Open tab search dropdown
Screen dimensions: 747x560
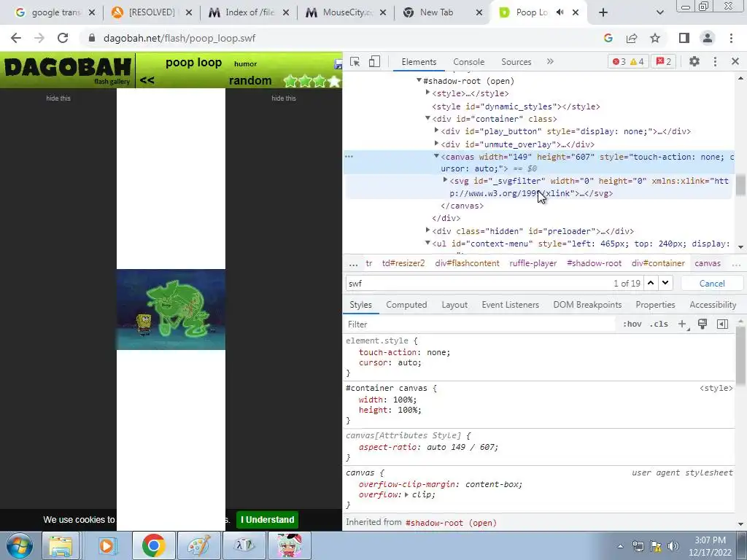(x=659, y=12)
